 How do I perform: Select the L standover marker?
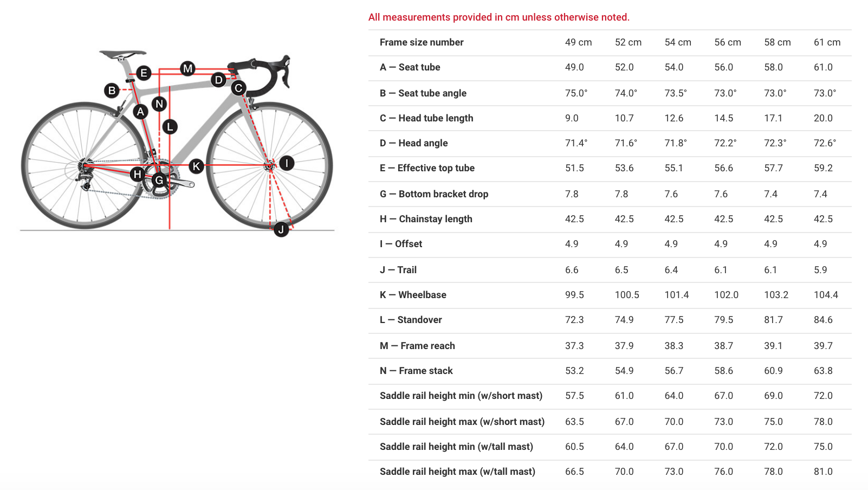[x=170, y=127]
